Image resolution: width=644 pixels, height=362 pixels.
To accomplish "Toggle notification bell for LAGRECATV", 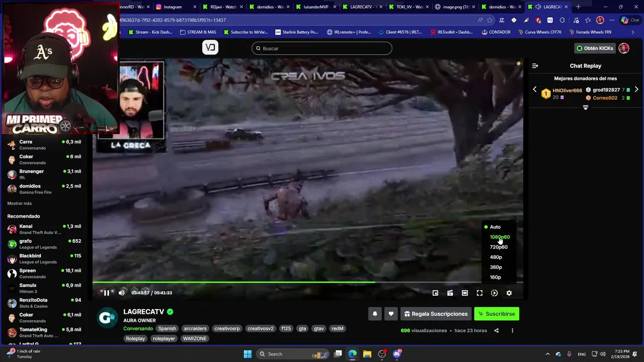I will pos(375,314).
